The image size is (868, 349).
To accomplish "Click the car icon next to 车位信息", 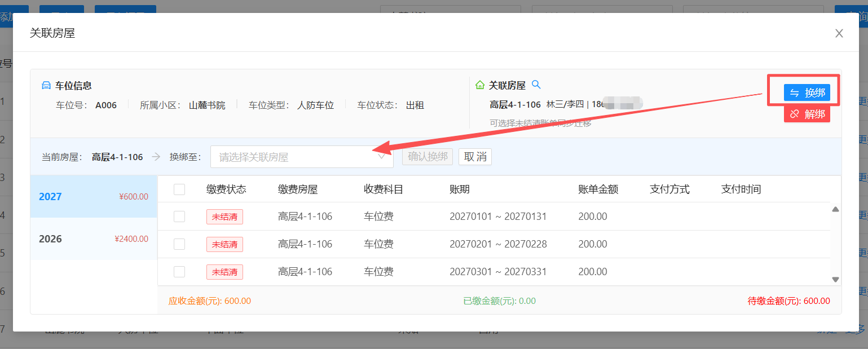I will (46, 86).
